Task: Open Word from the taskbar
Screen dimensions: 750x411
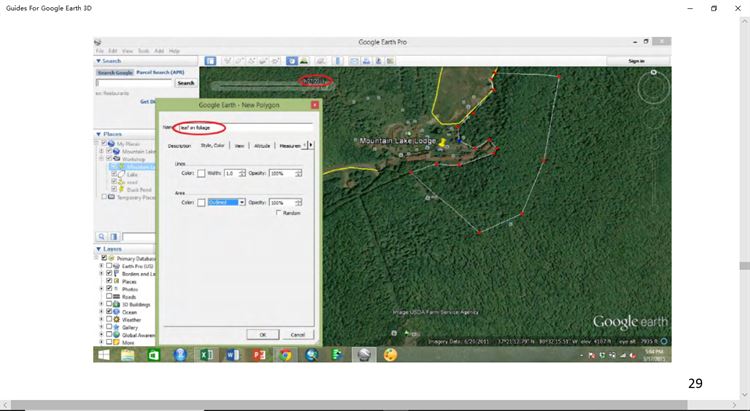Action: [232, 355]
